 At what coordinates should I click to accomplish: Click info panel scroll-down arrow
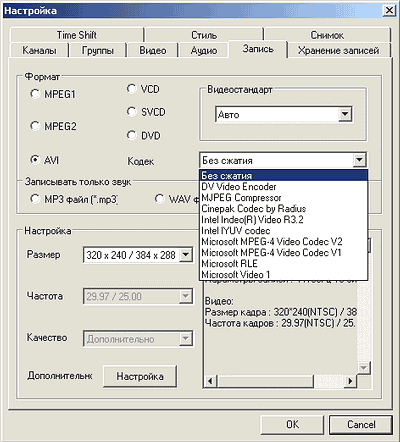(363, 368)
